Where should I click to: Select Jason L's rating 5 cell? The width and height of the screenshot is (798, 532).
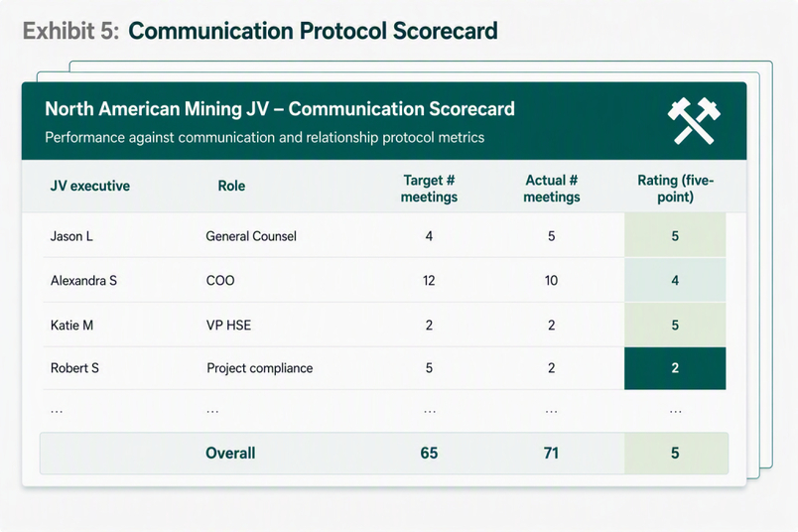coord(675,235)
